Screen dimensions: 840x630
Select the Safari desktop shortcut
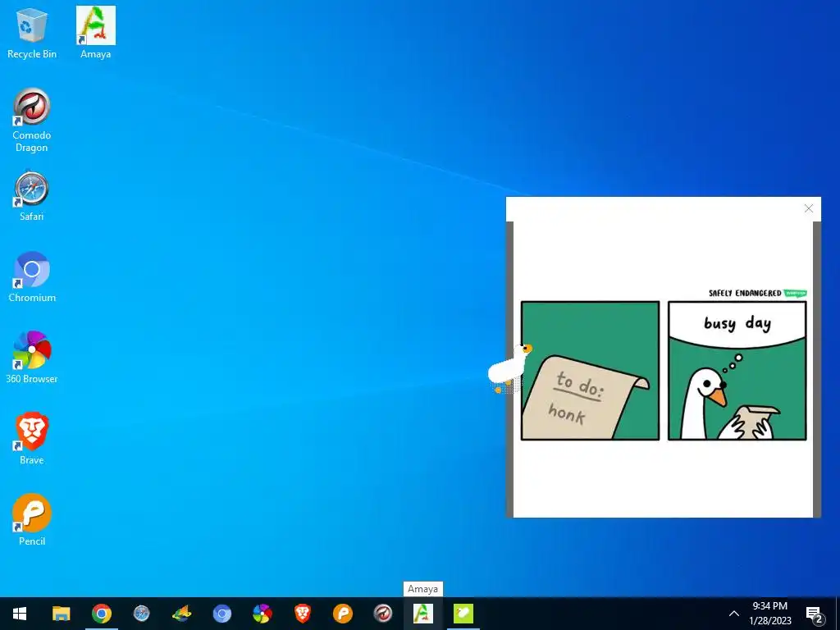[32, 196]
